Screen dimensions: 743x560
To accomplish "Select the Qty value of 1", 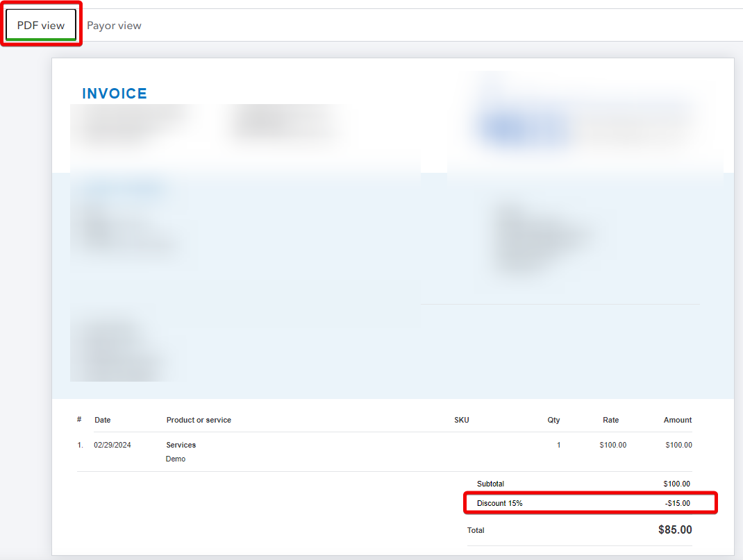I will [x=558, y=445].
